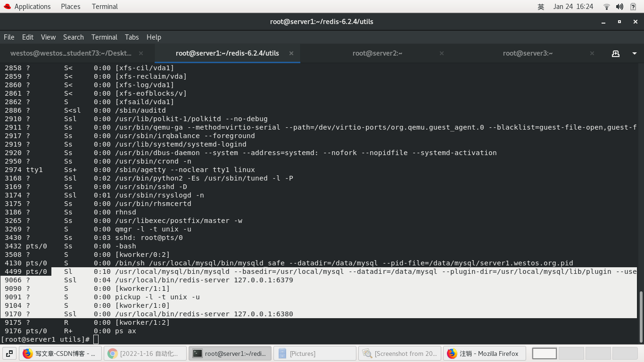Click the agetty tty1 process line

130,170
